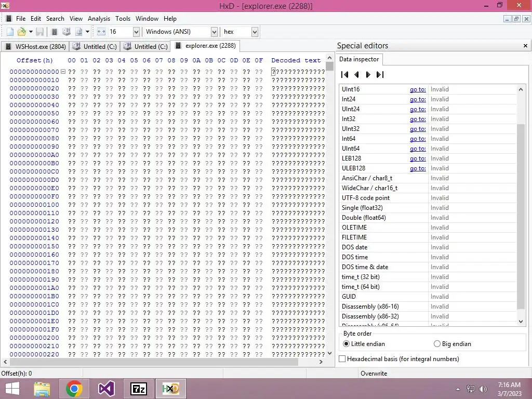The image size is (532, 399).
Task: Open the Help menu
Action: click(x=170, y=19)
